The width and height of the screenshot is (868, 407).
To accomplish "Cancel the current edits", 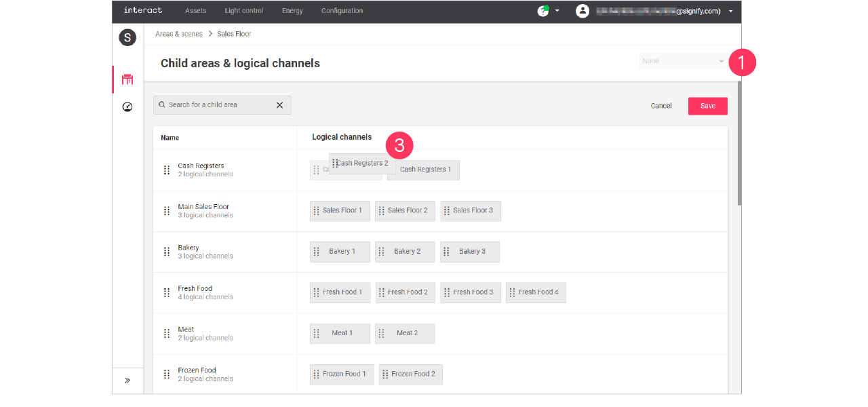I will [661, 106].
